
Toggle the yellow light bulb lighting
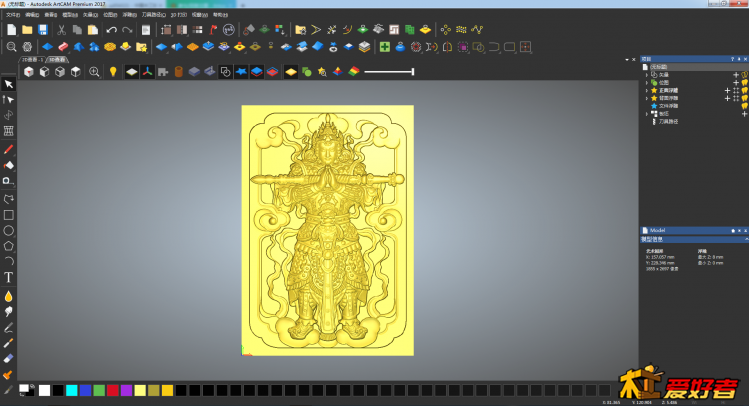[x=113, y=72]
